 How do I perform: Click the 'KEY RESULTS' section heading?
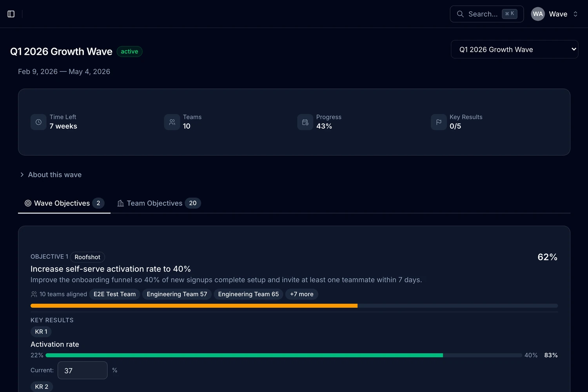[52, 320]
